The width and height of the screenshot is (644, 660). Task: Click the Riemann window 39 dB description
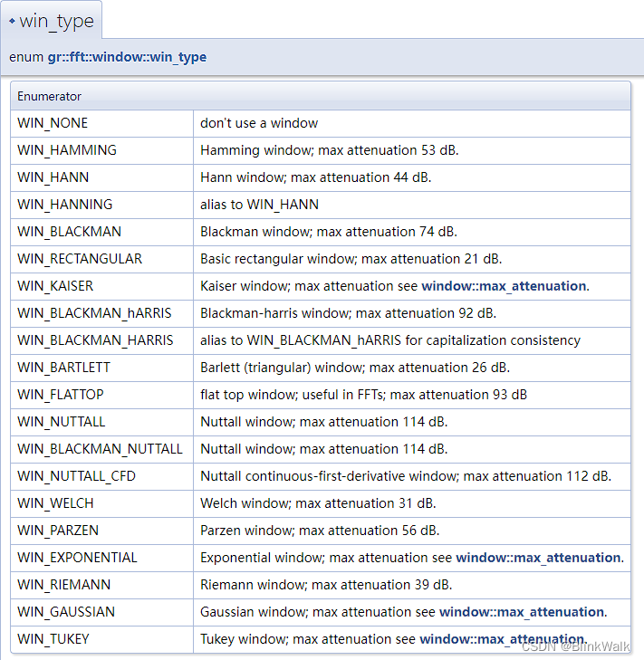[326, 585]
